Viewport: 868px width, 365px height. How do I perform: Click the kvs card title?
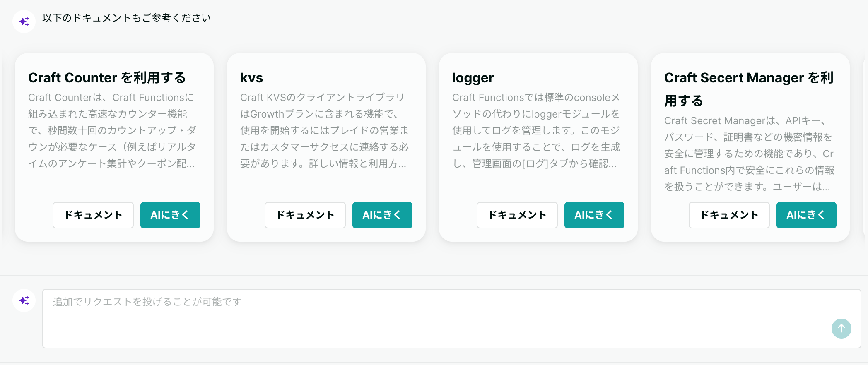click(x=252, y=78)
